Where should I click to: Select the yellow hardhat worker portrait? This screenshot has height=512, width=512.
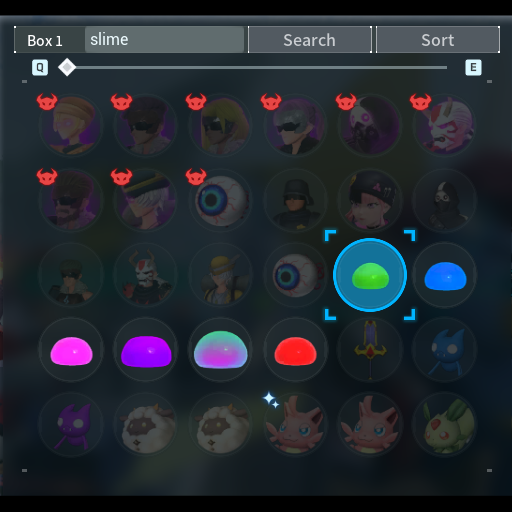pos(221,275)
